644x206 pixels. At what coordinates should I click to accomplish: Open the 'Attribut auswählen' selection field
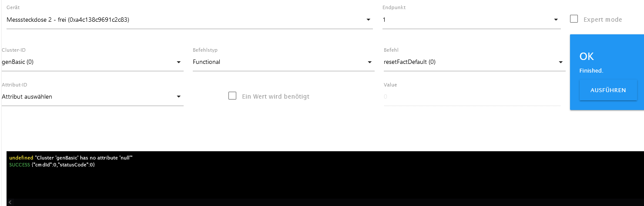pyautogui.click(x=87, y=96)
